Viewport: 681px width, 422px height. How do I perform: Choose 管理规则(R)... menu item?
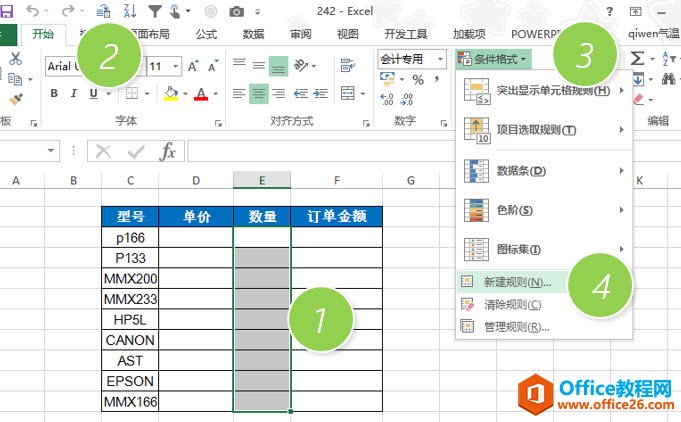coord(544,326)
